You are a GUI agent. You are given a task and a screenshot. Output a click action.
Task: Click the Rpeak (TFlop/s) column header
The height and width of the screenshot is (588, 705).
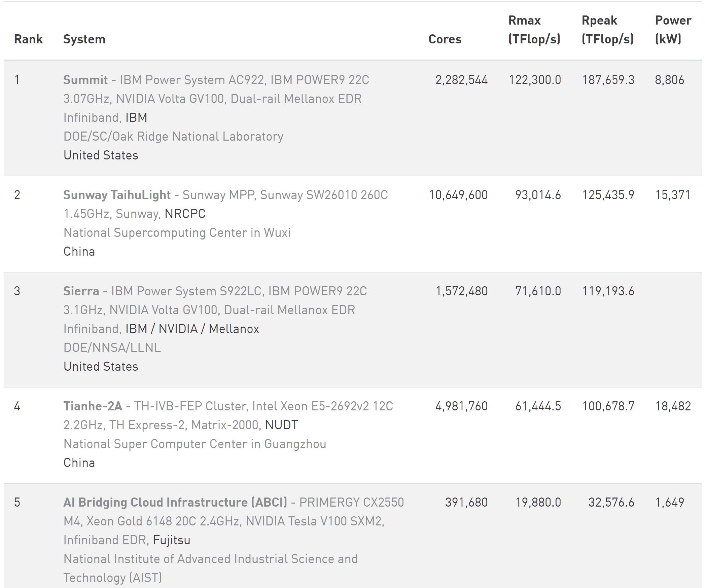pyautogui.click(x=607, y=30)
